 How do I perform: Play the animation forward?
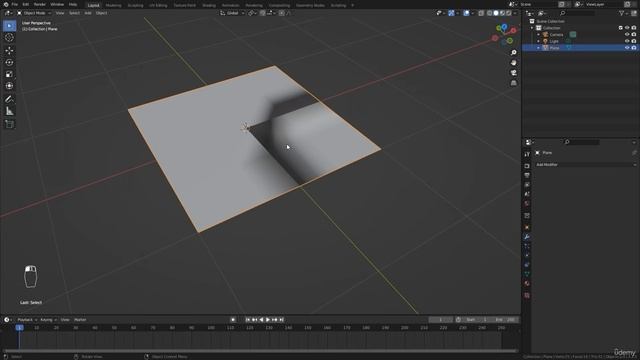(268, 320)
